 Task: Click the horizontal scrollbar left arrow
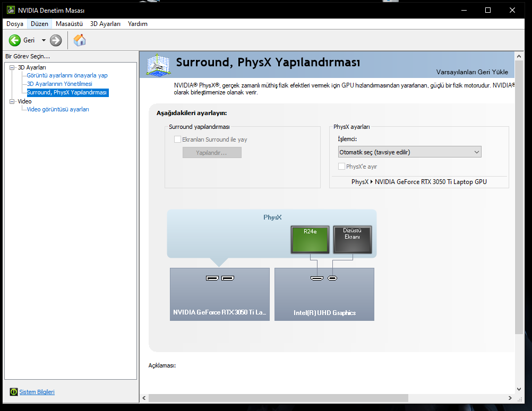pos(144,398)
